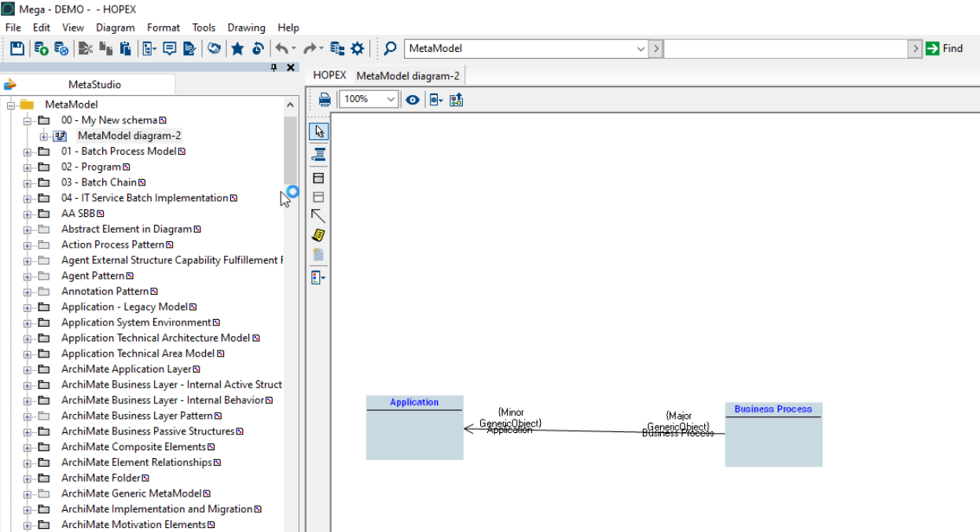The width and height of the screenshot is (980, 532).
Task: Select the arrow selection tool
Action: tap(318, 131)
